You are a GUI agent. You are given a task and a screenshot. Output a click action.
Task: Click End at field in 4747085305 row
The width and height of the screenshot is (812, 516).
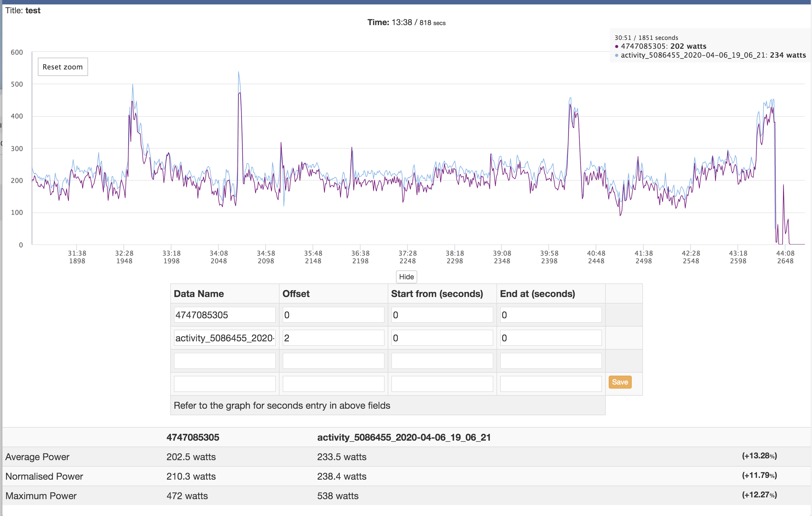551,315
